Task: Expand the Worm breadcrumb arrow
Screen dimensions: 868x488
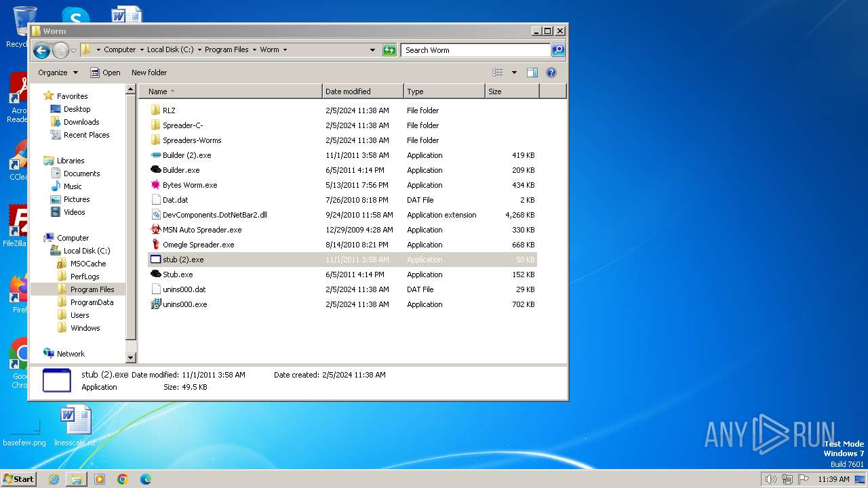Action: coord(285,50)
